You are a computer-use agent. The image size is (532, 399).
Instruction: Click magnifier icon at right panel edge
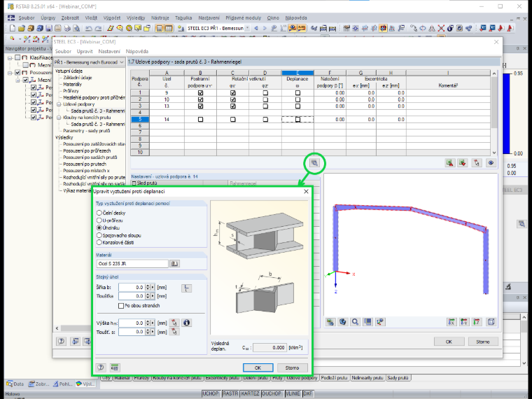[x=521, y=224]
